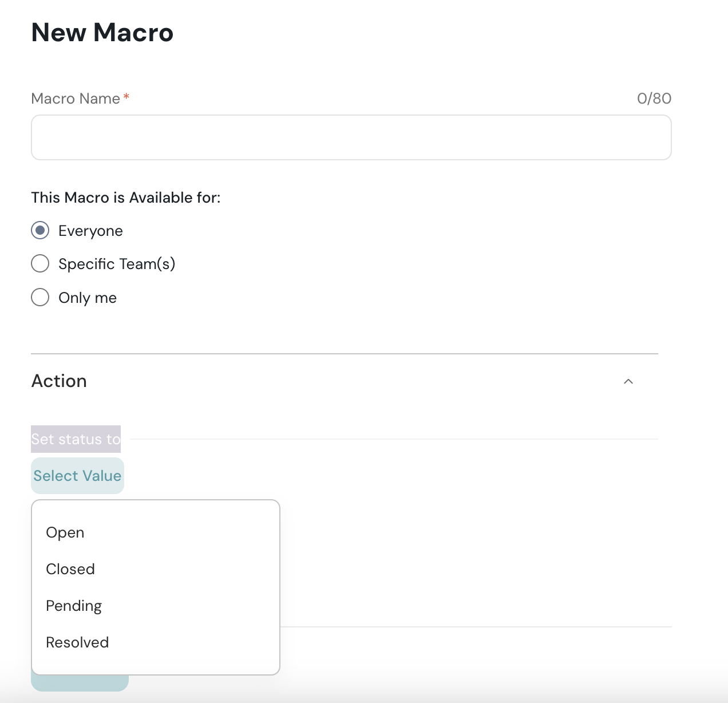Click the Set status to action selector
This screenshot has width=728, height=703.
point(76,439)
